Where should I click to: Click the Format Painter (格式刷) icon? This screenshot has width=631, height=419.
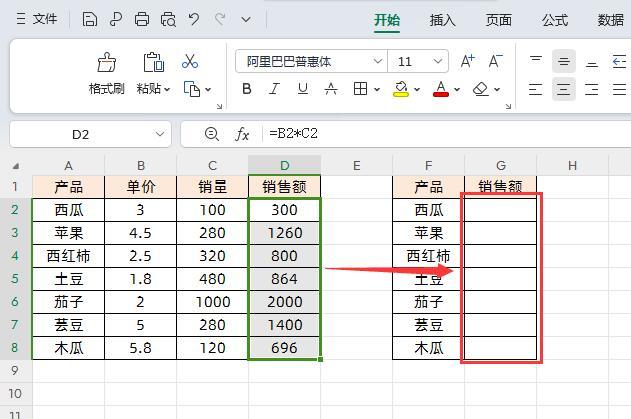(106, 64)
